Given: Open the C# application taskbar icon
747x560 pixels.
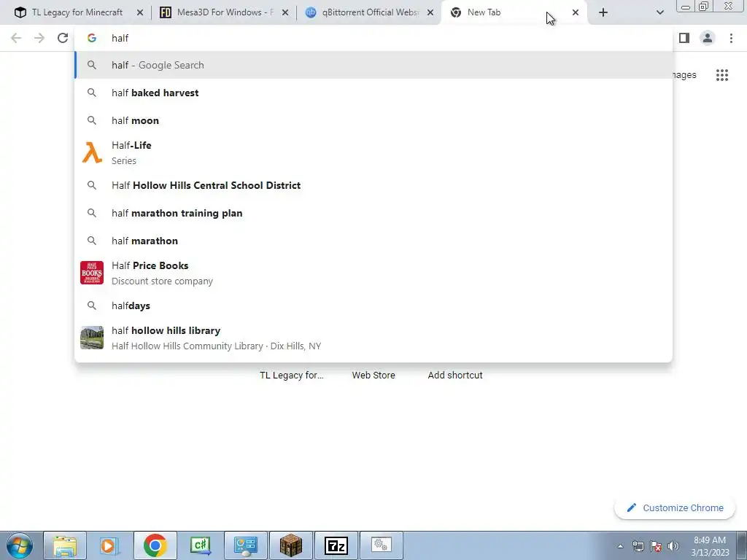Looking at the screenshot, I should (x=200, y=545).
